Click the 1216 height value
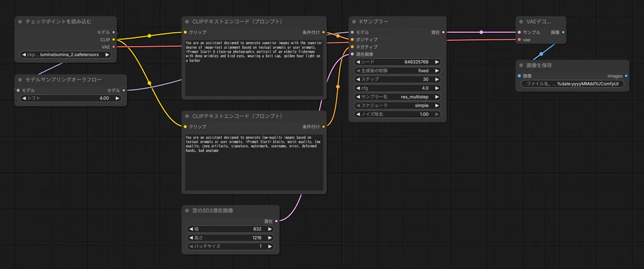644x269 pixels. point(257,237)
